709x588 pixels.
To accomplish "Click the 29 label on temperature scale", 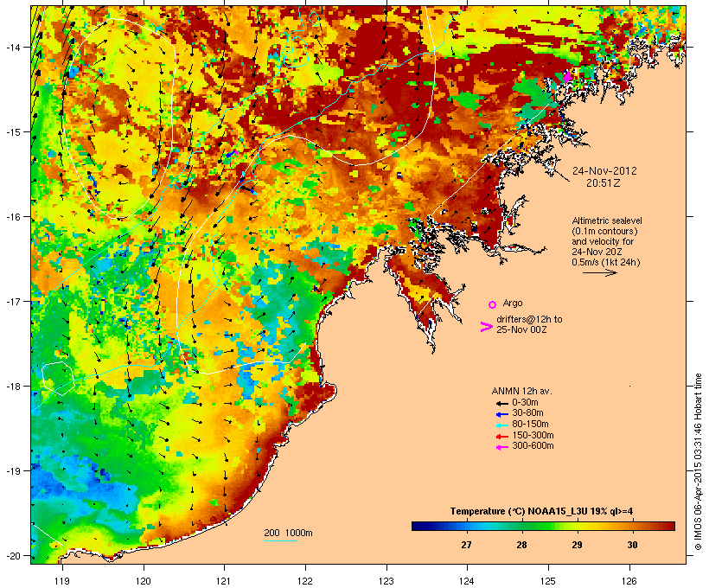I will [x=577, y=545].
